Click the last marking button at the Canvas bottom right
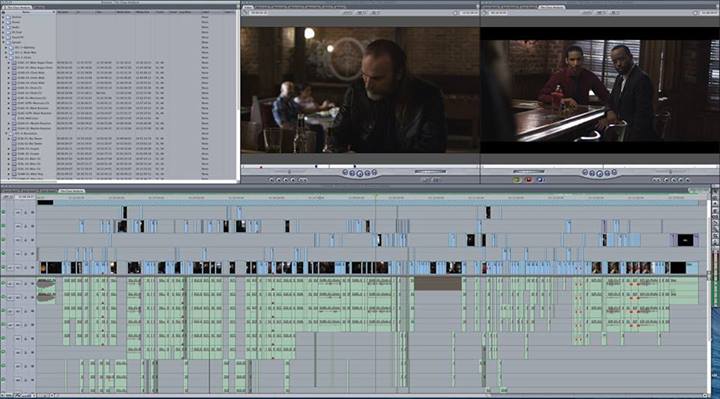This screenshot has height=399, width=720. pos(687,180)
